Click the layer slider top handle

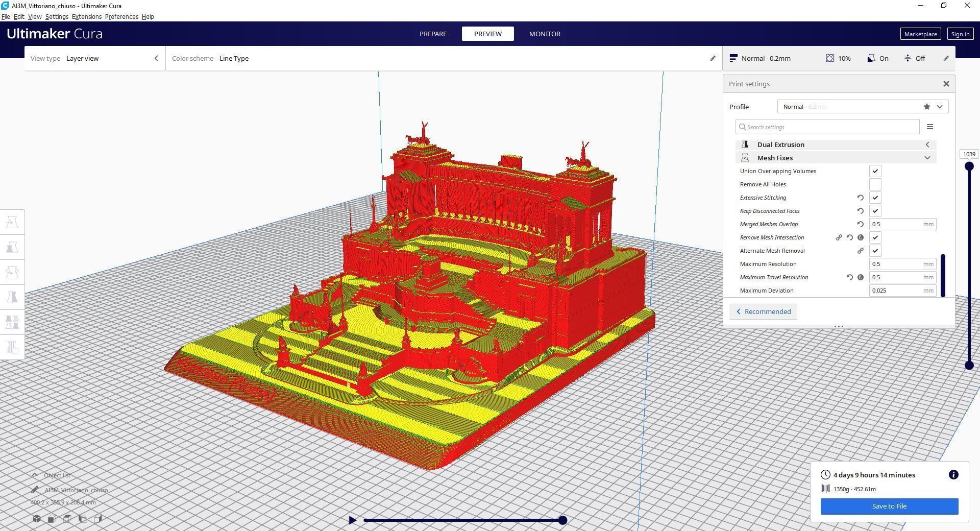click(969, 166)
